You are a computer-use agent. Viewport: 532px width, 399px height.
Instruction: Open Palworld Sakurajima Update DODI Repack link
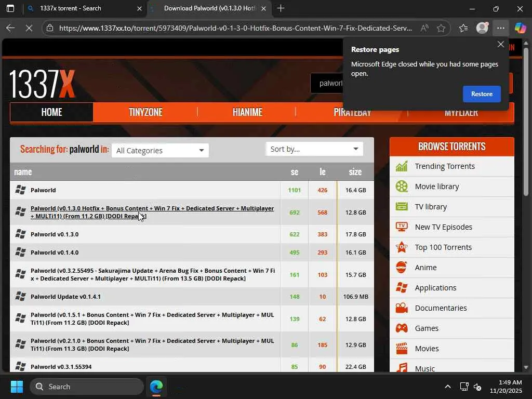tap(153, 274)
